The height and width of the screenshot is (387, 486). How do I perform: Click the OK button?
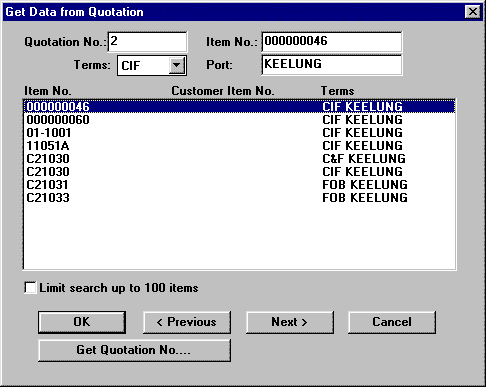[82, 322]
